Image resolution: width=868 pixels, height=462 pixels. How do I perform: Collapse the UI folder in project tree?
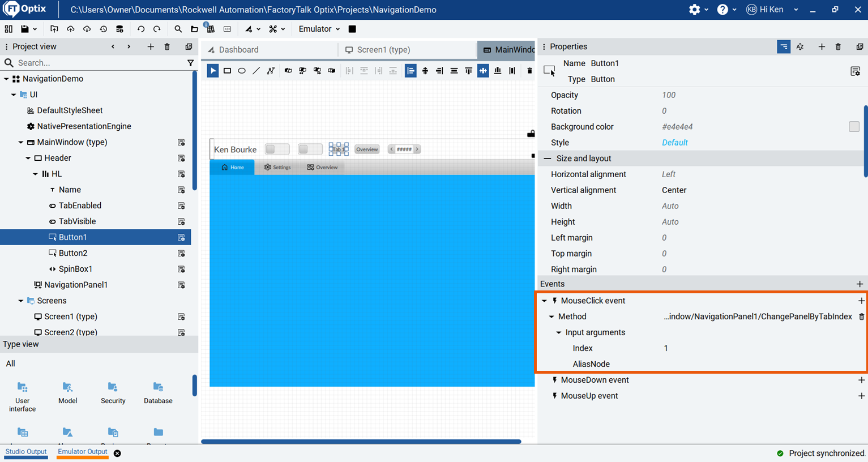click(14, 95)
